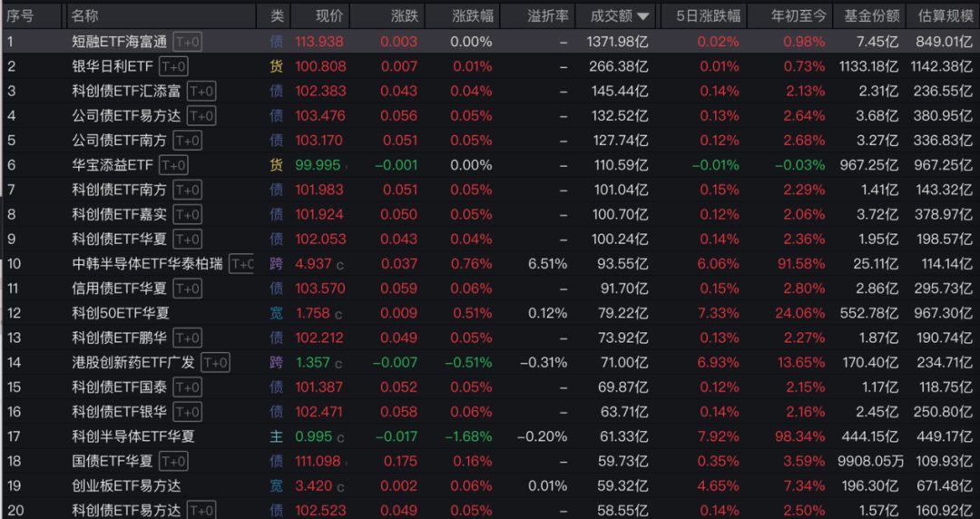Sort by the 类 column header
Screen dimensions: 980x519
[277, 16]
